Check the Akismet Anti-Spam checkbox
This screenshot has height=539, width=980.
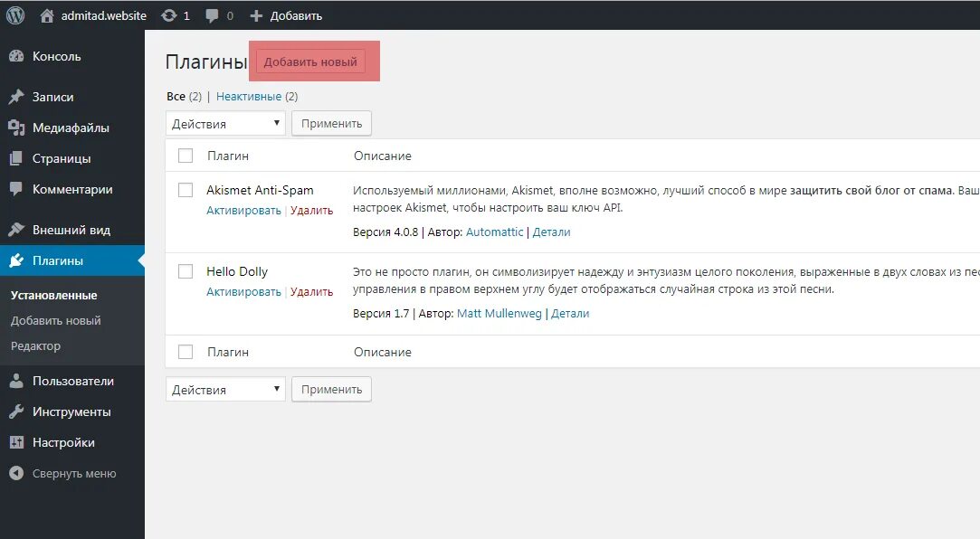[x=186, y=190]
